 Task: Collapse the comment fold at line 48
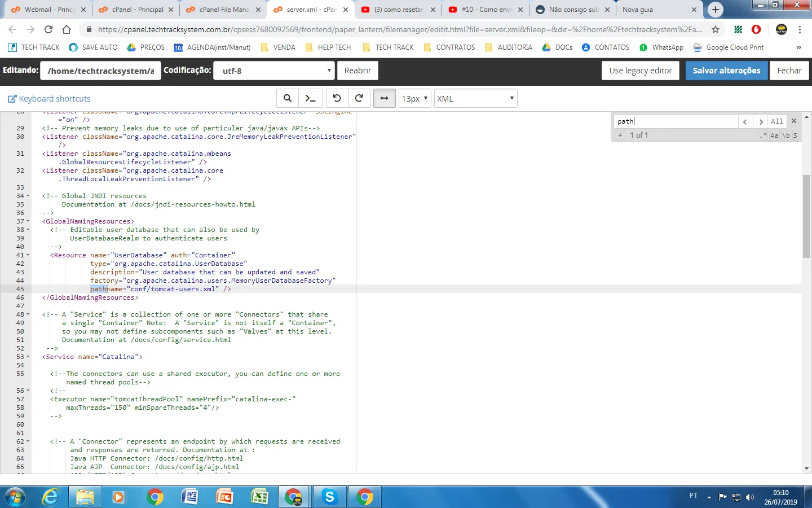tap(28, 314)
